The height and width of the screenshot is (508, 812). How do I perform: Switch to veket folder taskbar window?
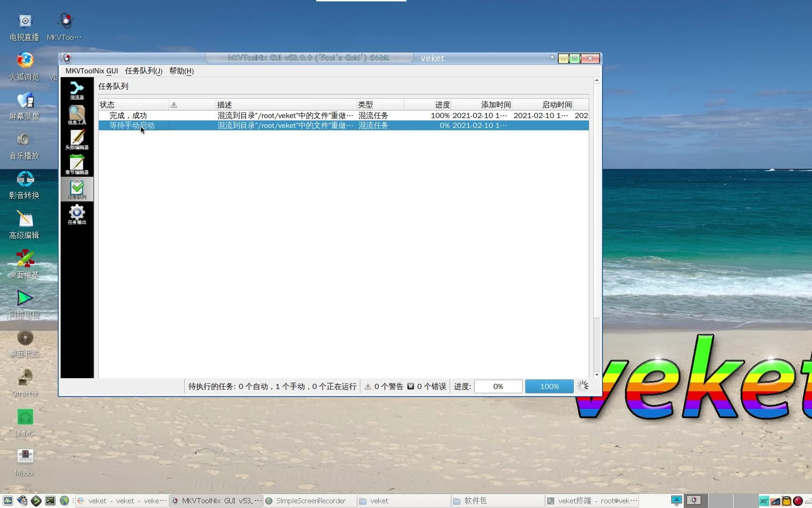(404, 501)
